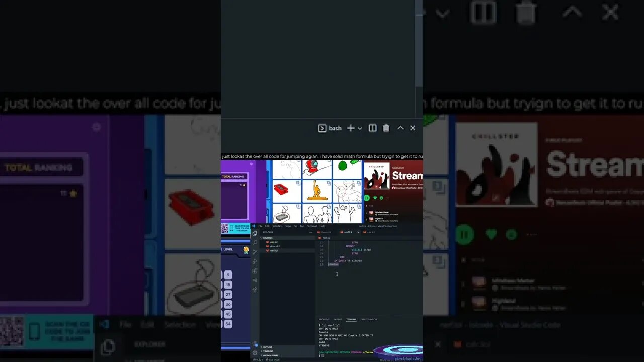Image resolution: width=644 pixels, height=362 pixels.
Task: Maximize panel using caret near bash label
Action: click(x=400, y=128)
